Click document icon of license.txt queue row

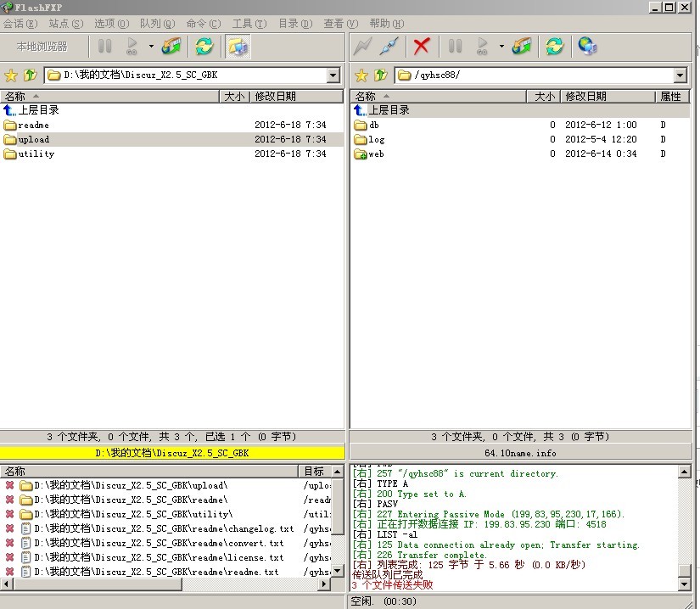(x=26, y=557)
